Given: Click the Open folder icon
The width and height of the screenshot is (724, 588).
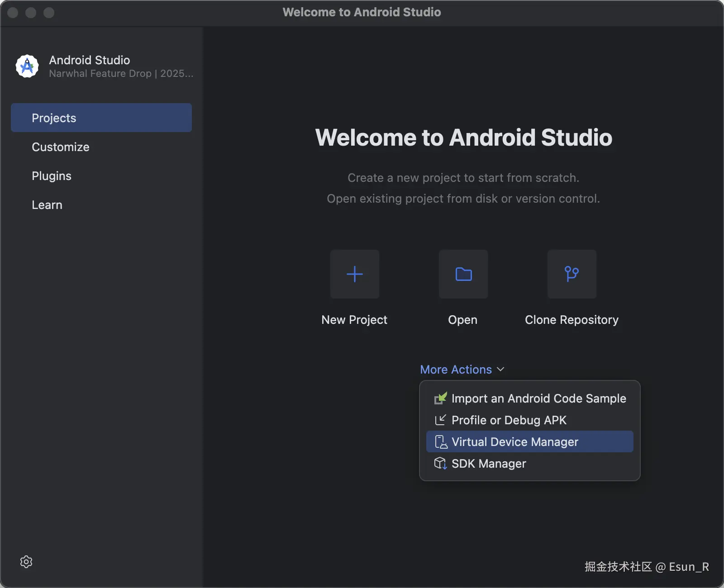Looking at the screenshot, I should tap(463, 274).
